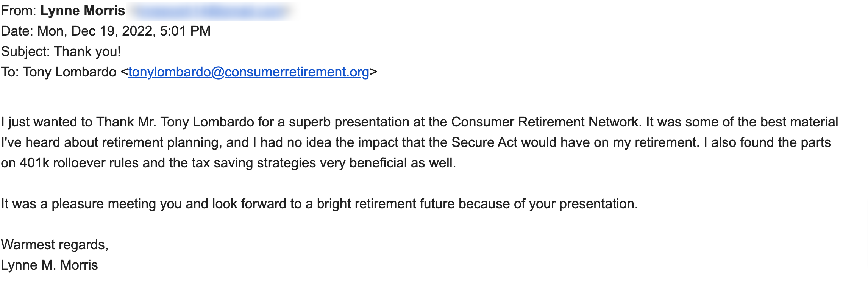Viewport: 868px width, 281px height.
Task: Click the blurred sender email address
Action: tap(212, 11)
